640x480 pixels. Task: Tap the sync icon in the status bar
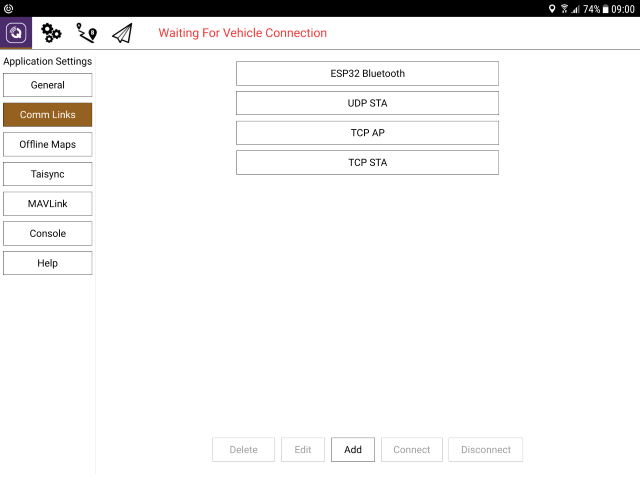coord(8,9)
